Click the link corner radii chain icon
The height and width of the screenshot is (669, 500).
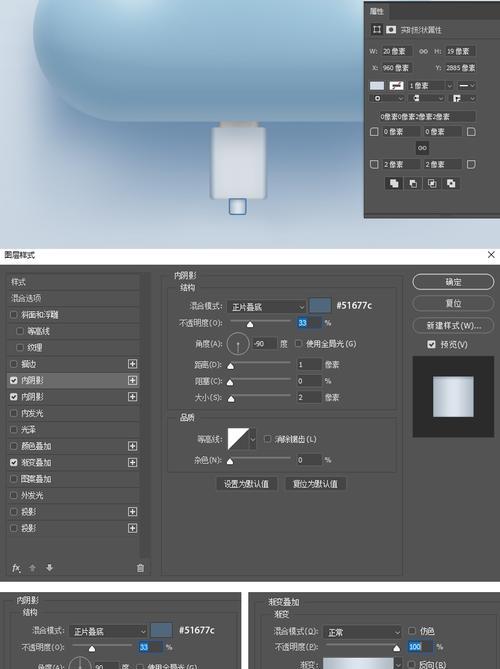422,148
